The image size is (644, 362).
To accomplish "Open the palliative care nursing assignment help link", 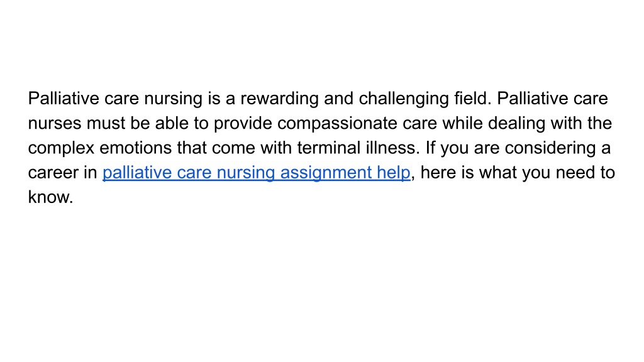I will coord(257,173).
